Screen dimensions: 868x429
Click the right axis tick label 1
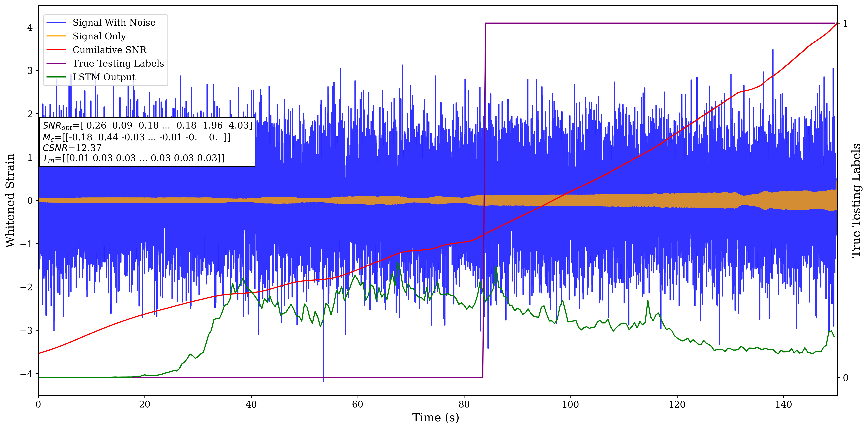(x=845, y=24)
